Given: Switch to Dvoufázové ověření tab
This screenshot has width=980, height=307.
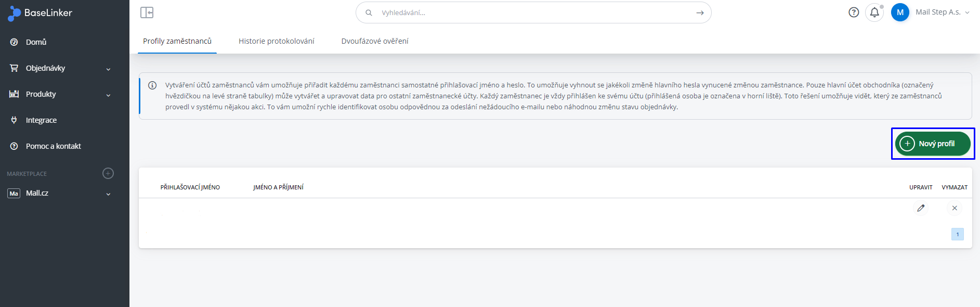Looking at the screenshot, I should [x=374, y=41].
